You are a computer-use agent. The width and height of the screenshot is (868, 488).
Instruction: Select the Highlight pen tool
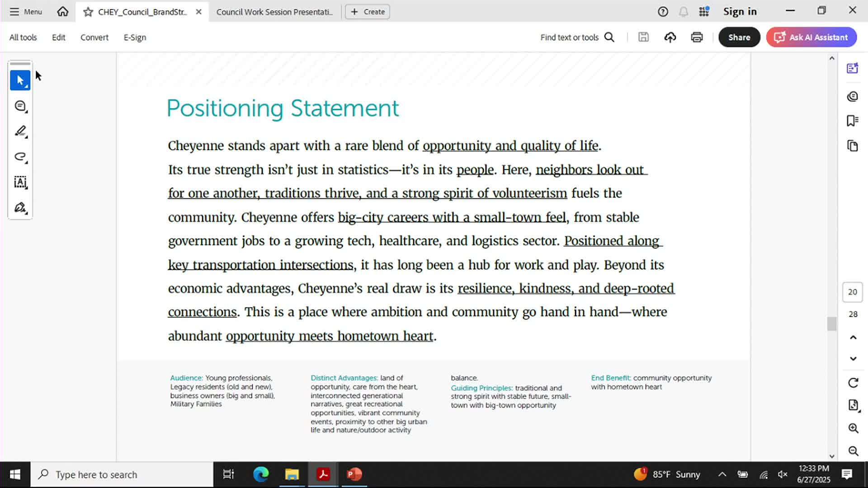pyautogui.click(x=20, y=131)
